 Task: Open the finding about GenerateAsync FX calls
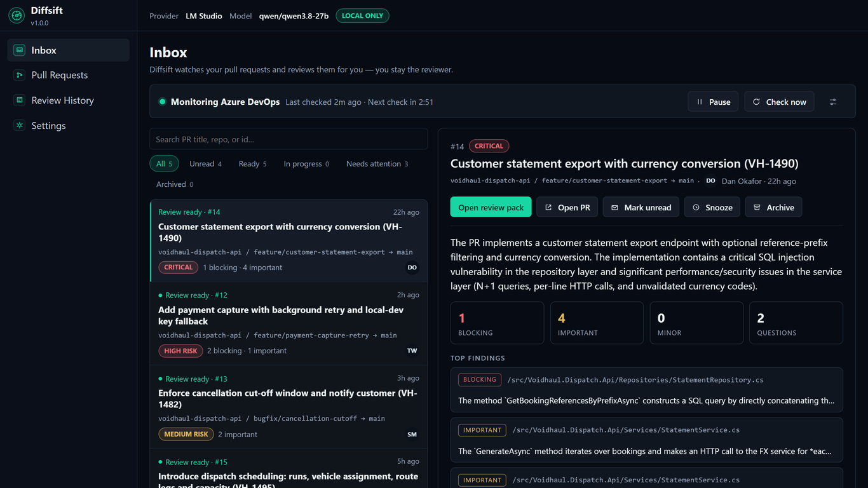(647, 440)
